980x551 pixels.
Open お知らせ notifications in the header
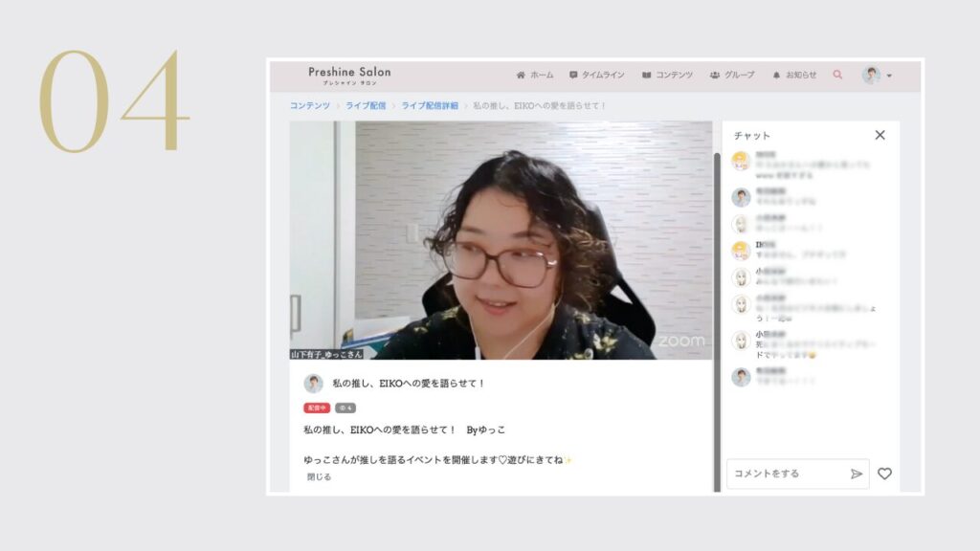click(x=794, y=75)
